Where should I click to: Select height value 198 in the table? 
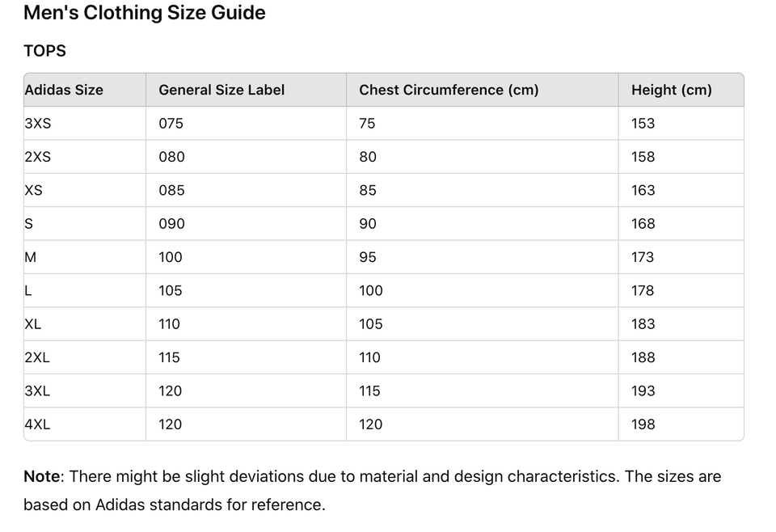coord(643,424)
